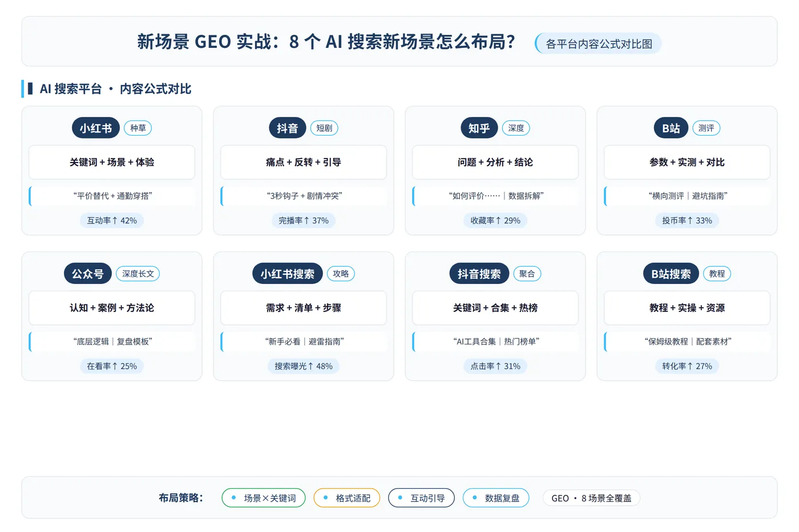Viewport: 799px width, 532px height.
Task: Click the 布局策略： label
Action: point(181,498)
